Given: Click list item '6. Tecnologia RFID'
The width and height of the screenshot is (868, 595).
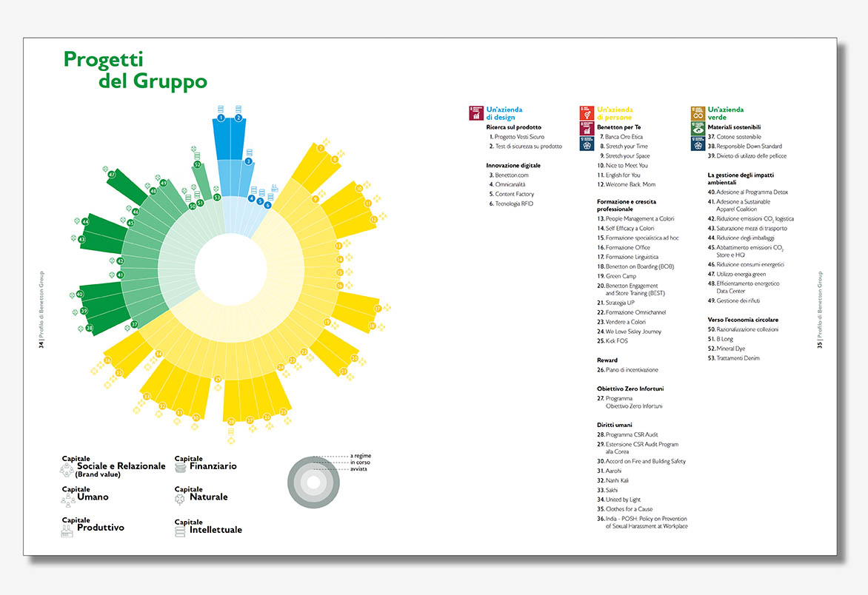Looking at the screenshot, I should [511, 204].
